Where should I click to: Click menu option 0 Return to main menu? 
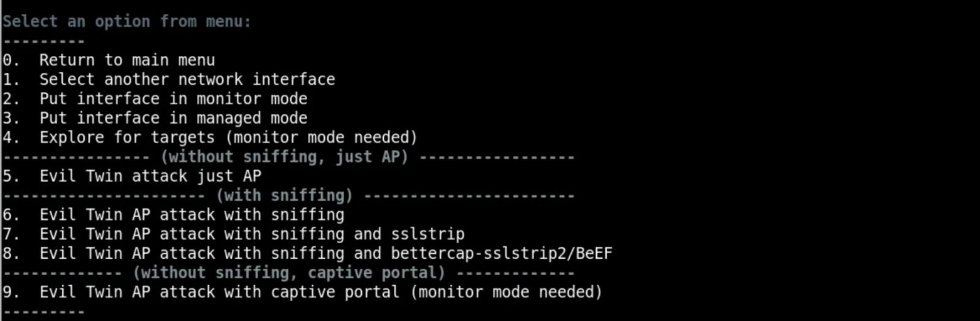126,60
